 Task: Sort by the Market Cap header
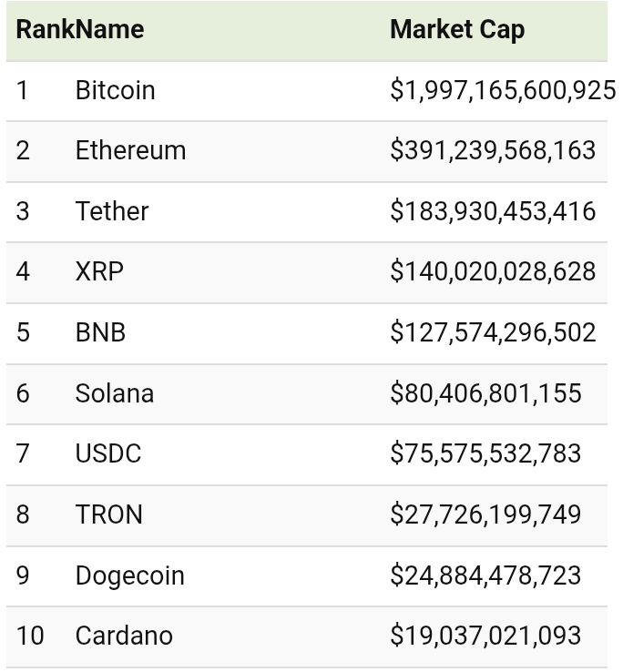click(x=456, y=29)
